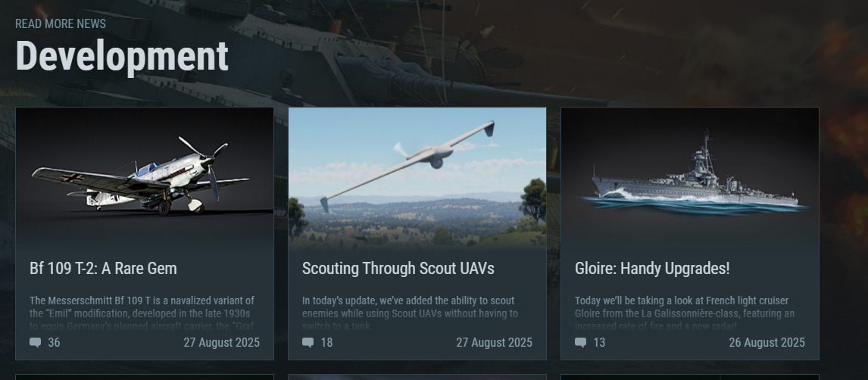Click the 27 August 2025 date on Bf 109 card
The image size is (868, 380).
point(221,343)
